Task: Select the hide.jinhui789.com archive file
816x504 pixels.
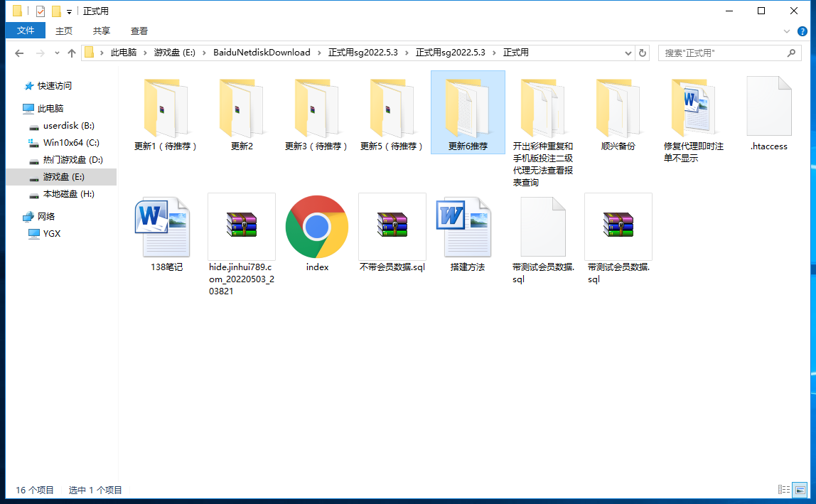Action: click(242, 245)
